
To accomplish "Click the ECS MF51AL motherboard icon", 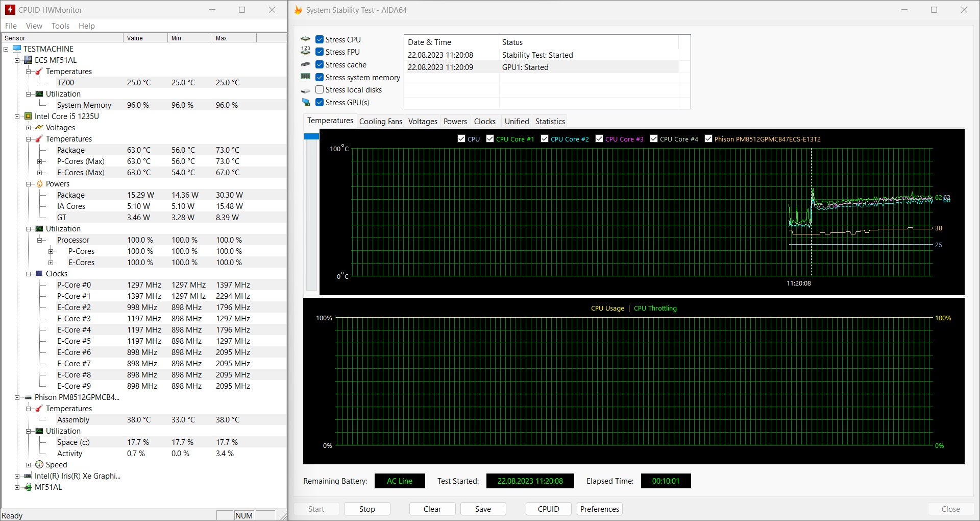I will point(29,60).
